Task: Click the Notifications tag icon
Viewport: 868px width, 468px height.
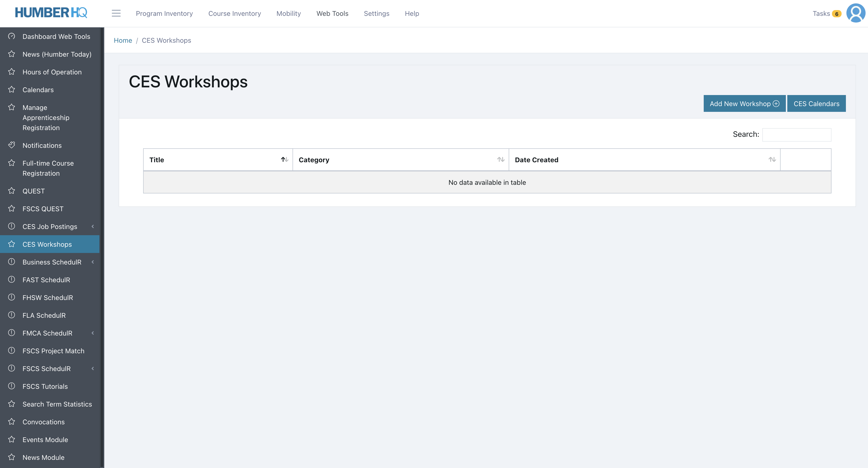Action: point(12,145)
